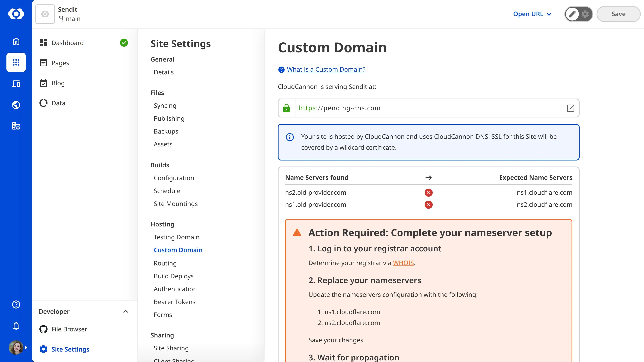The width and height of the screenshot is (644, 362).
Task: Open the organization settings icon in the sidebar
Action: tap(16, 126)
